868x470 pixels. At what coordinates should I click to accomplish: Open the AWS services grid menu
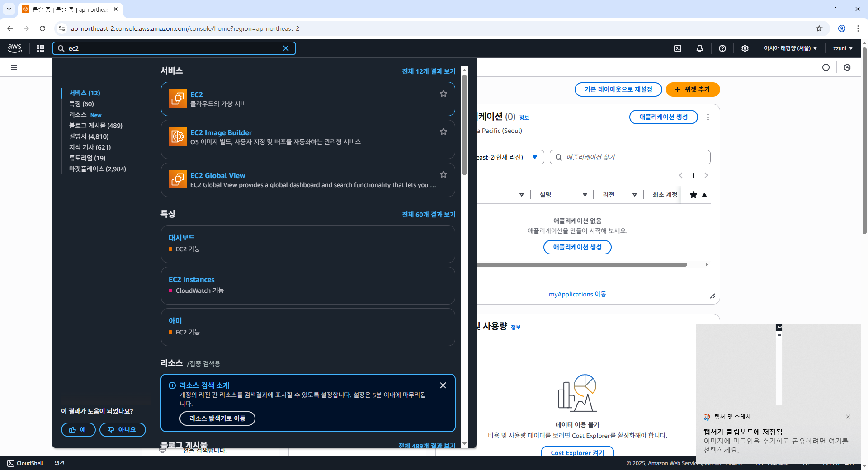pos(41,48)
